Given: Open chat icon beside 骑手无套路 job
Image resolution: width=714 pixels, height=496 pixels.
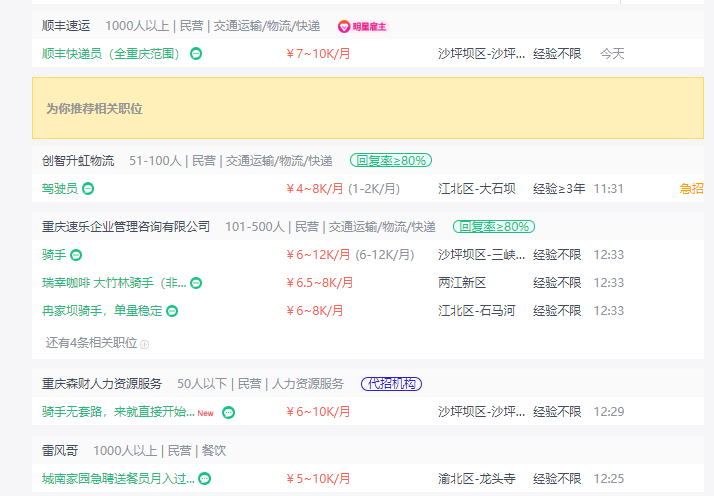Looking at the screenshot, I should tap(229, 413).
